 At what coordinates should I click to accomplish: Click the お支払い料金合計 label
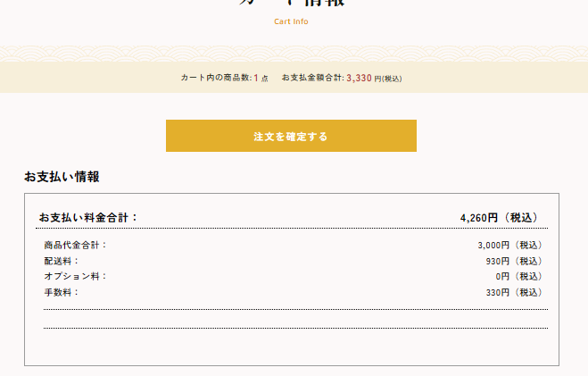(88, 217)
